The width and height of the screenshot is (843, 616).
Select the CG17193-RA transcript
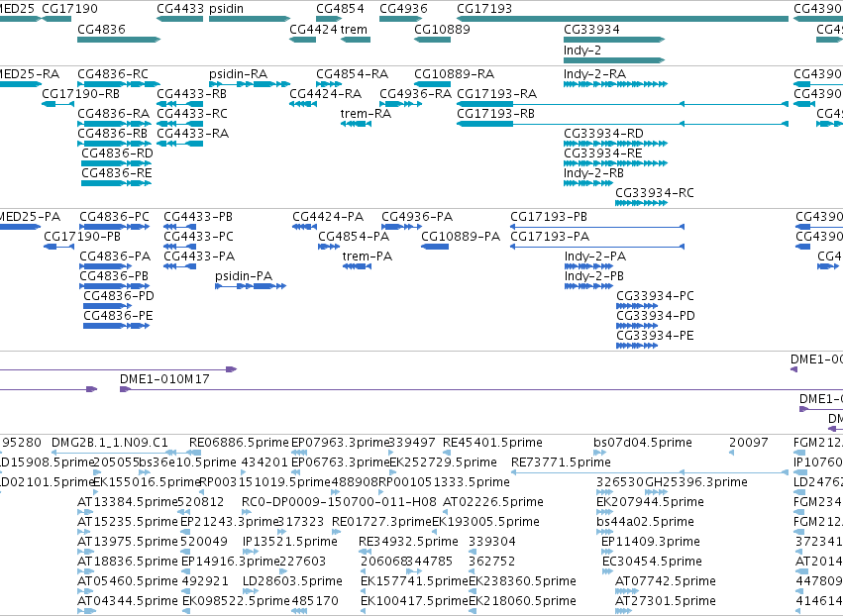[622, 104]
